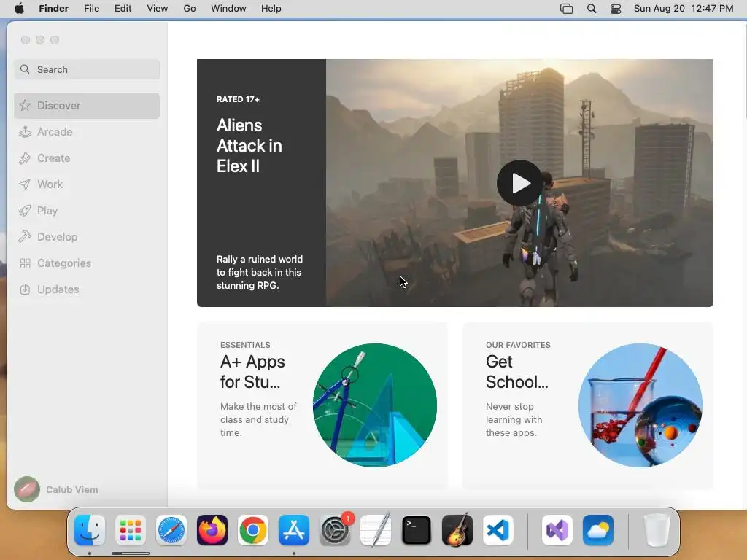
Task: Launch Firefox from the Dock
Action: (x=212, y=530)
